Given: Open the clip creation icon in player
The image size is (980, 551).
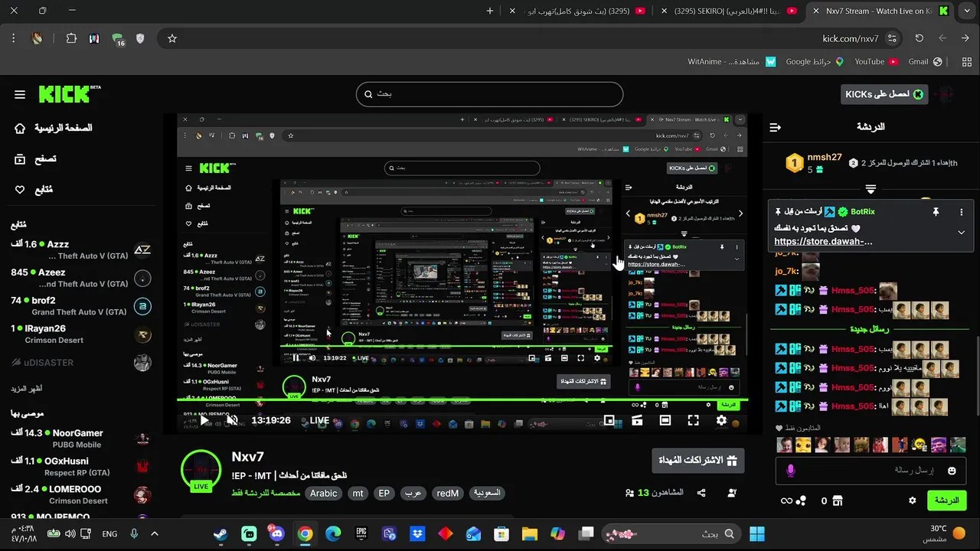Looking at the screenshot, I should pyautogui.click(x=637, y=420).
